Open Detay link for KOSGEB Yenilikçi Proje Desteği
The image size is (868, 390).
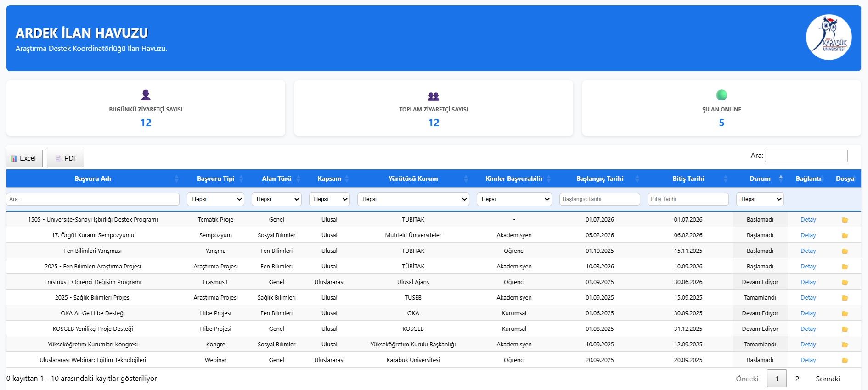(x=808, y=329)
